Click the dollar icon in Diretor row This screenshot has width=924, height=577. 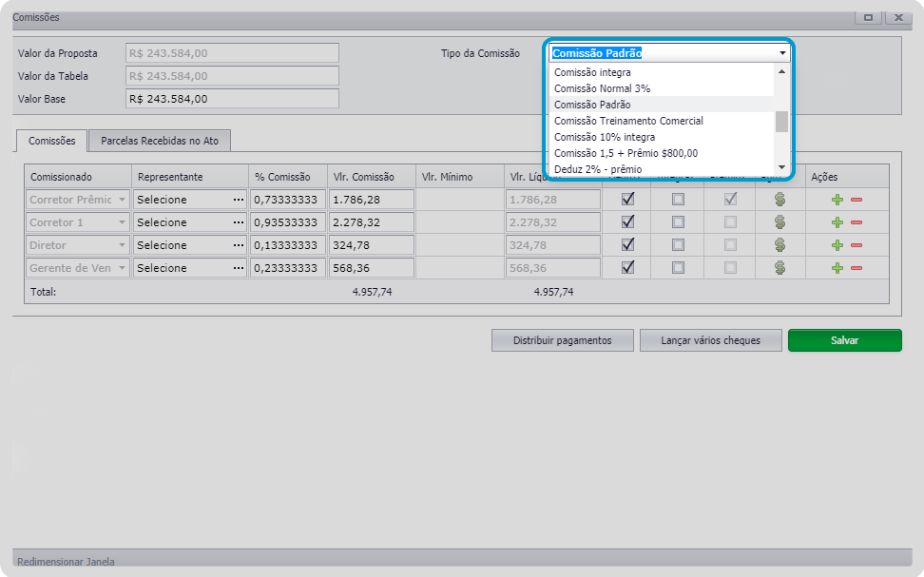(x=780, y=245)
